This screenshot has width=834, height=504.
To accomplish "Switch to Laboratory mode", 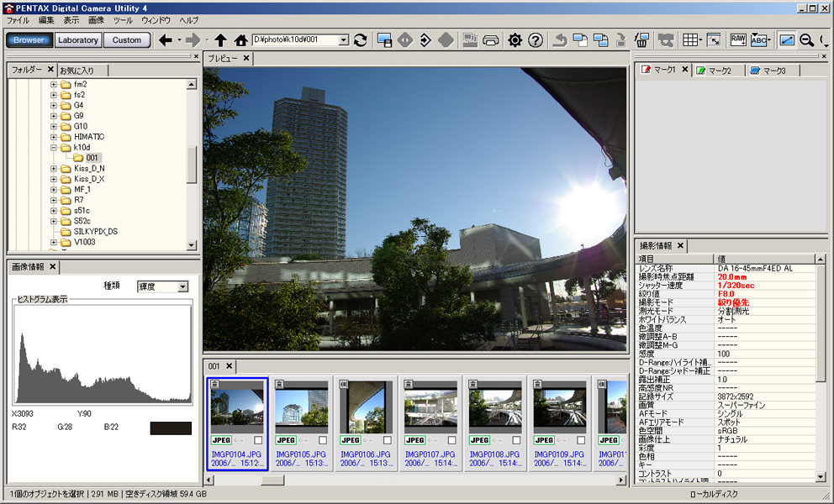I will tap(77, 39).
